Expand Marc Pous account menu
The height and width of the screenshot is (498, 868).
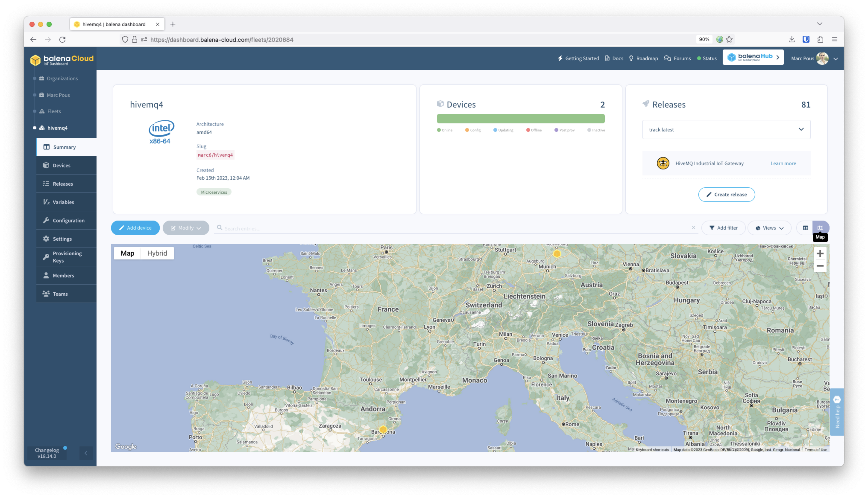836,58
